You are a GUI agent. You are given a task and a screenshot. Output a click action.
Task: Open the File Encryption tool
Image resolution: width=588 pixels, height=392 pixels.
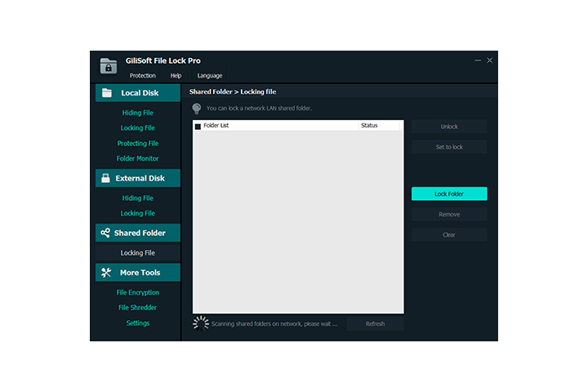(x=138, y=292)
